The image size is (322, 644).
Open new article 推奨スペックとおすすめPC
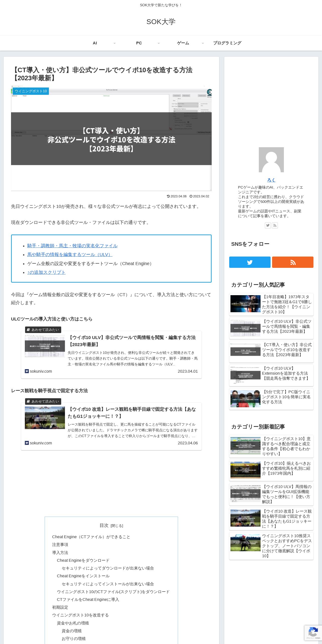coord(271,546)
